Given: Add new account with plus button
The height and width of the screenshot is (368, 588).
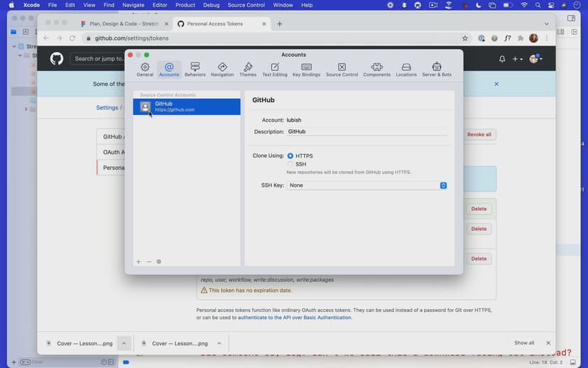Looking at the screenshot, I should click(x=138, y=261).
